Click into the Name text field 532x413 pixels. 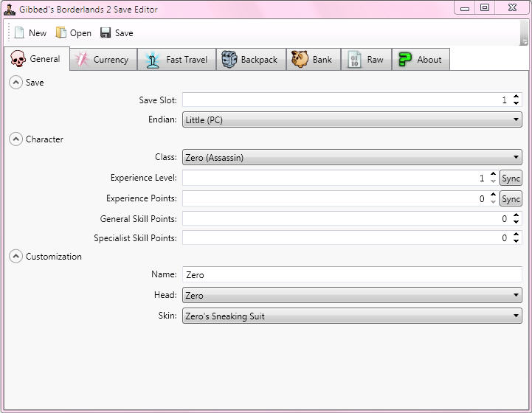coord(352,274)
